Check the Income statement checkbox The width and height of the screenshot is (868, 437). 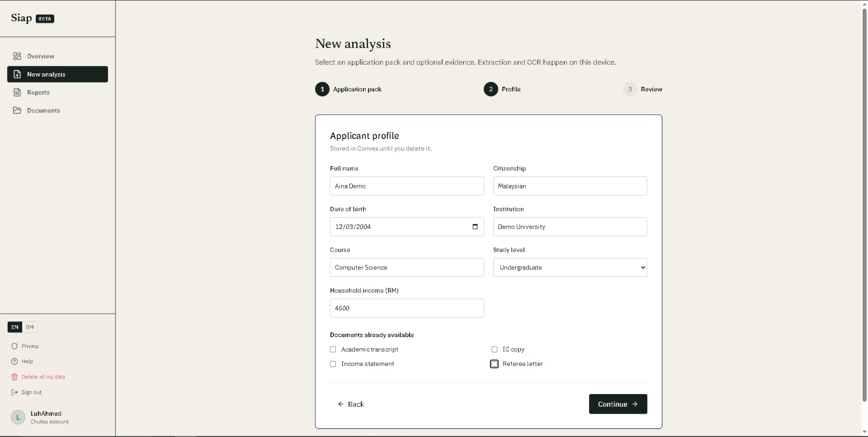[333, 364]
